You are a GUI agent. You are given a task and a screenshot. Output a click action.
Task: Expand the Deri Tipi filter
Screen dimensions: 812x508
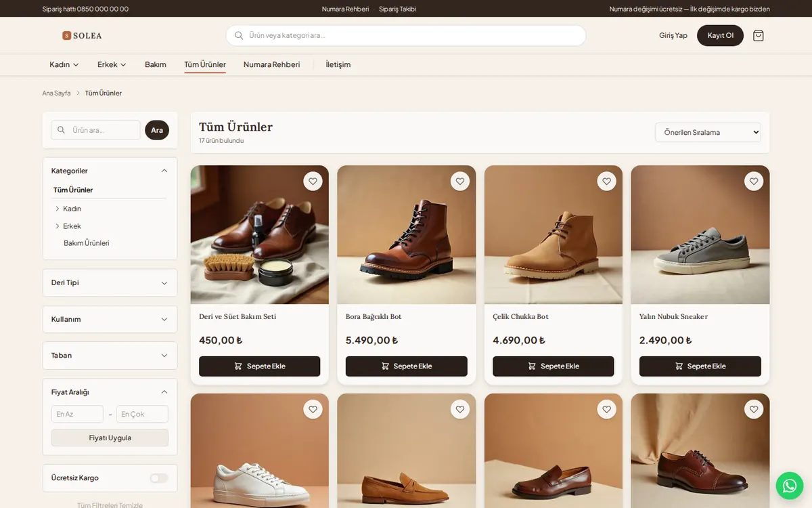(110, 282)
